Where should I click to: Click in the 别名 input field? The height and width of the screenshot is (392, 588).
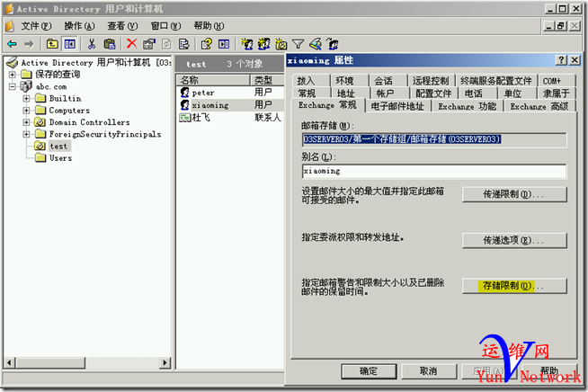(x=434, y=171)
